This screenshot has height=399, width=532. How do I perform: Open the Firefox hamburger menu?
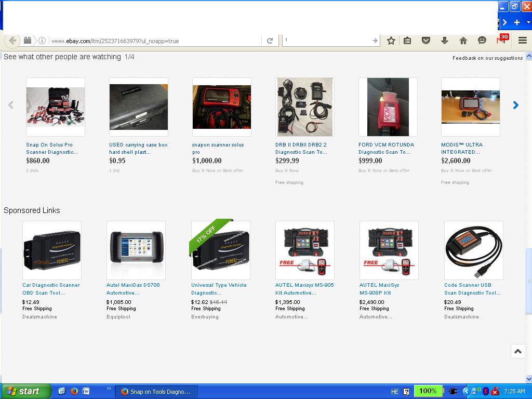click(523, 41)
